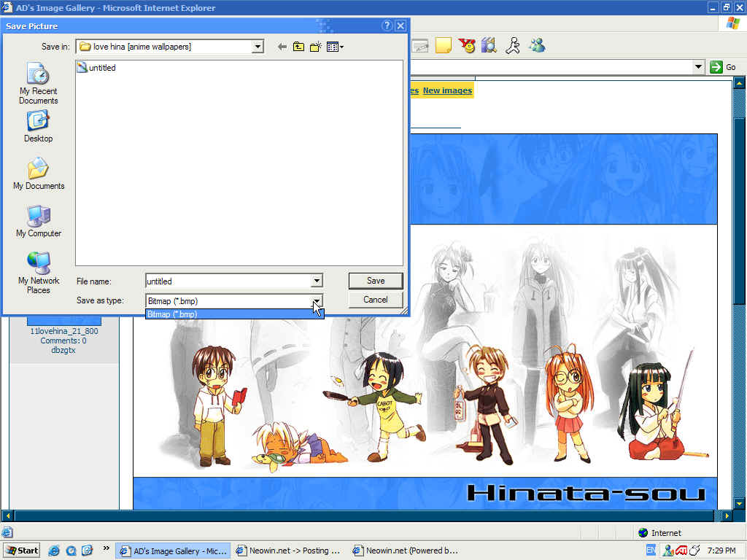The width and height of the screenshot is (747, 560).
Task: Choose Bitmap (*.bmp) from the type list
Action: tap(234, 314)
